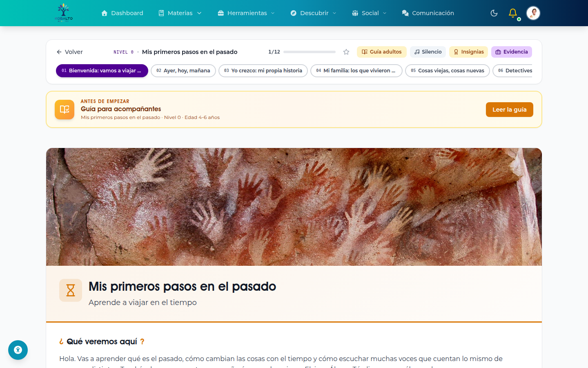Click the orange guide book icon

click(65, 110)
